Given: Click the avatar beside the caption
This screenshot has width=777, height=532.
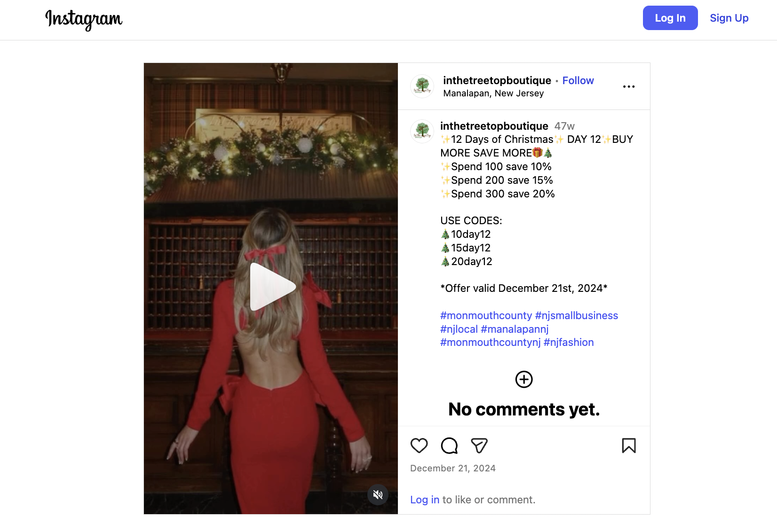Looking at the screenshot, I should point(422,131).
